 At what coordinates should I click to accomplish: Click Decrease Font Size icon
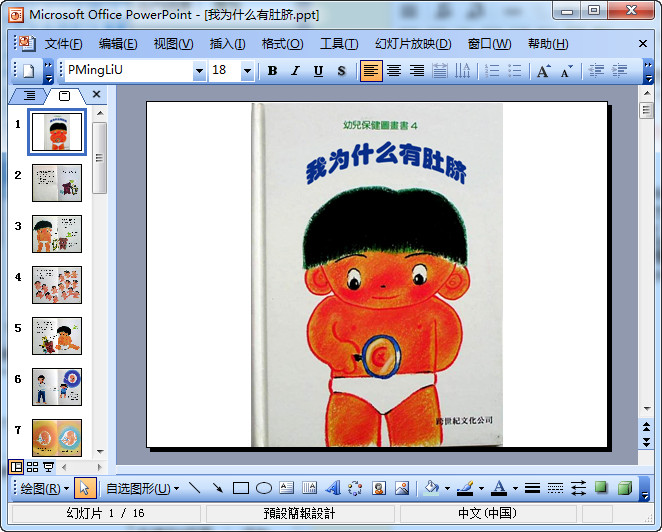[567, 71]
